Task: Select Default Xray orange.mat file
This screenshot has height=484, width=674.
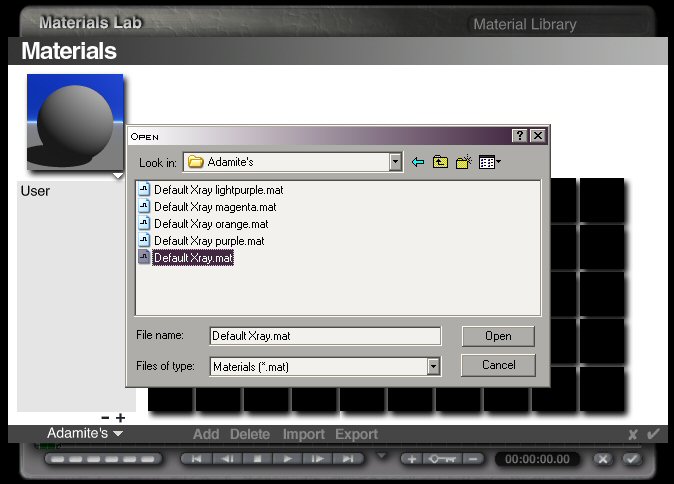Action: click(211, 224)
